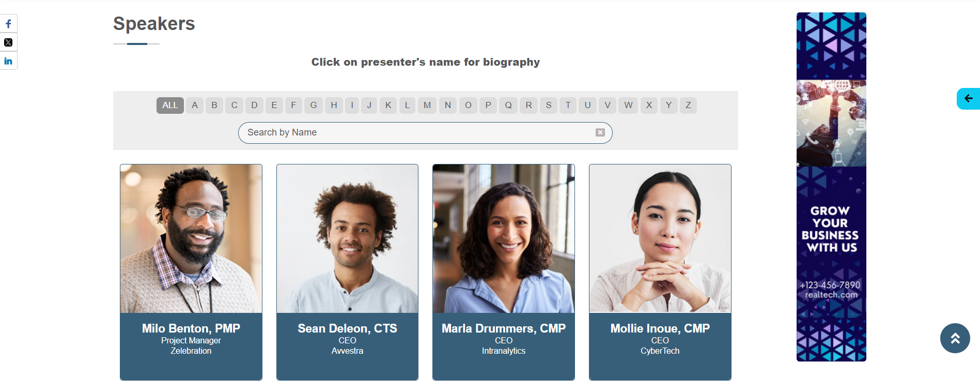Image resolution: width=980 pixels, height=392 pixels.
Task: Filter speakers by letter M
Action: coord(427,105)
